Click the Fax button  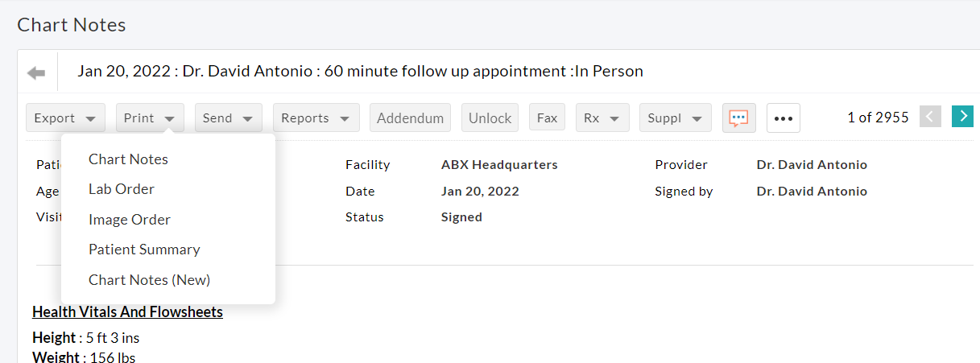pos(547,118)
